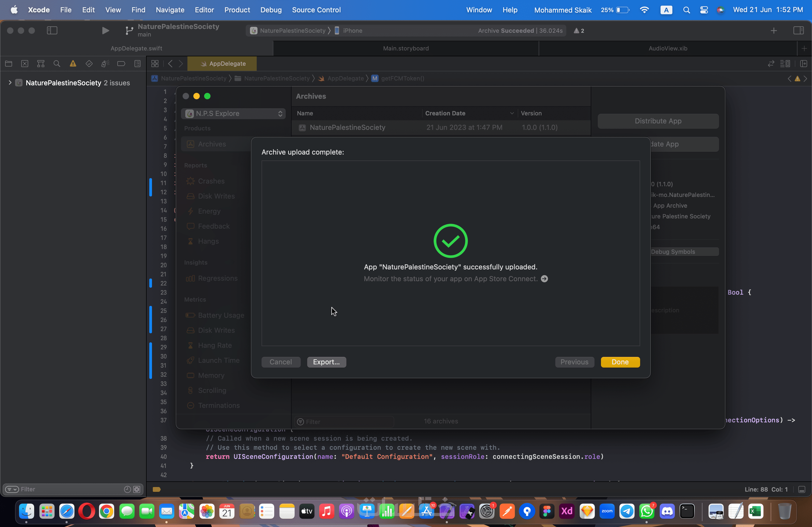This screenshot has height=527, width=812.
Task: Click the getFCMToken() breadcrumb item
Action: pos(398,78)
